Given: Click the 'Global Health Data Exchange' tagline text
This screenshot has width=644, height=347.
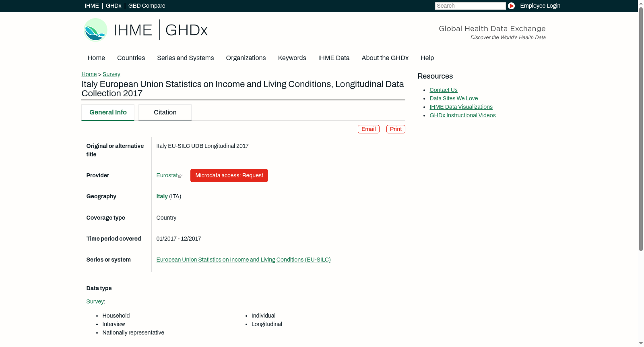Looking at the screenshot, I should [x=492, y=29].
